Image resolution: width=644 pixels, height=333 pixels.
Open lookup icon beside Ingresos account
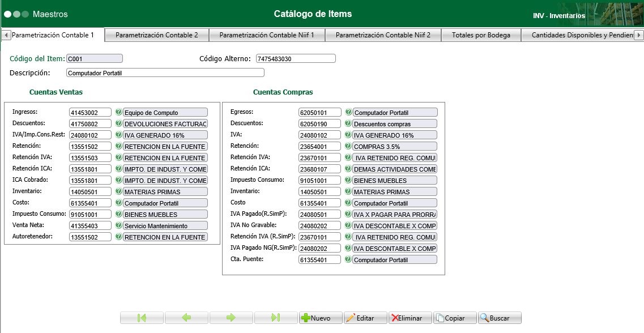click(117, 112)
